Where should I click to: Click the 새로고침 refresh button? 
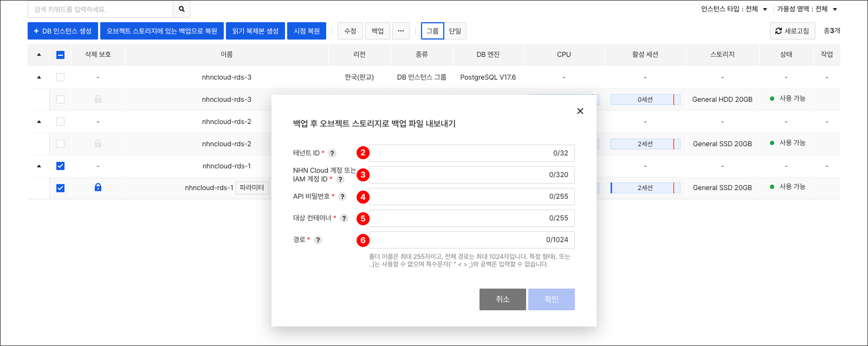[x=792, y=31]
